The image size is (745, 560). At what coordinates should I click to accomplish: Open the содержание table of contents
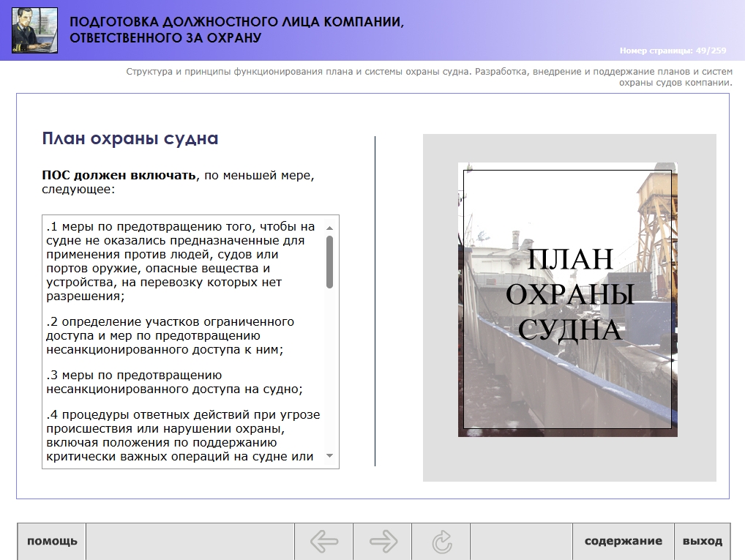623,542
